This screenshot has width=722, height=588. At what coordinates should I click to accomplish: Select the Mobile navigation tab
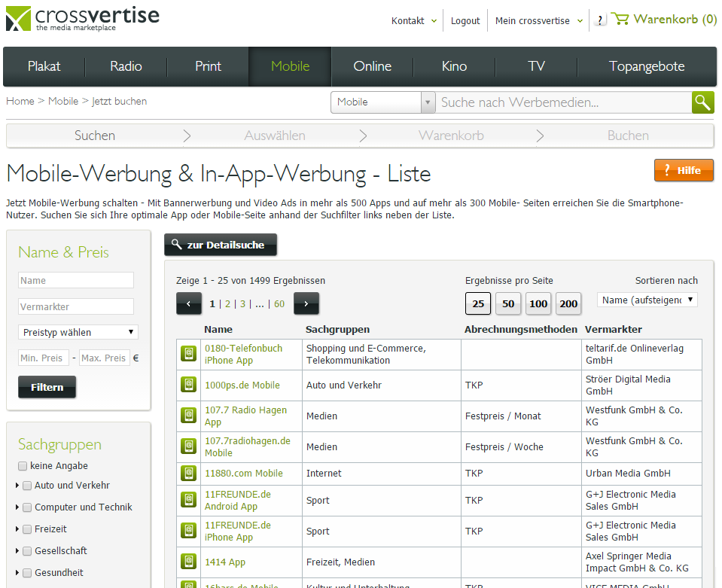coord(290,66)
